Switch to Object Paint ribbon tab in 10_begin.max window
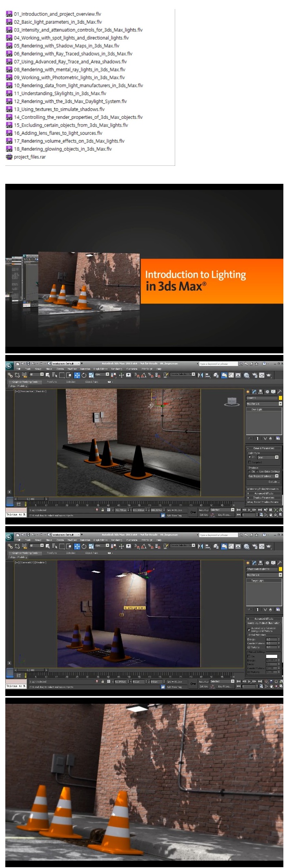The image size is (285, 868). [x=91, y=553]
